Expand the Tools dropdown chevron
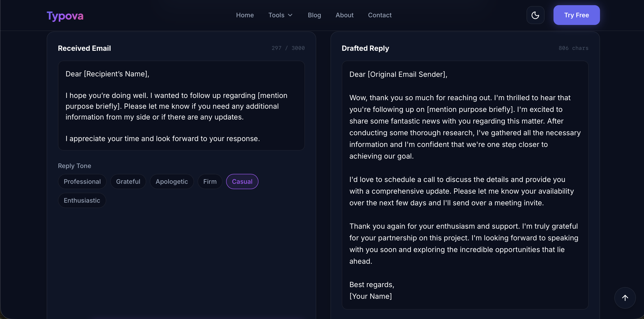Screen dimensions: 644x319 pyautogui.click(x=290, y=15)
